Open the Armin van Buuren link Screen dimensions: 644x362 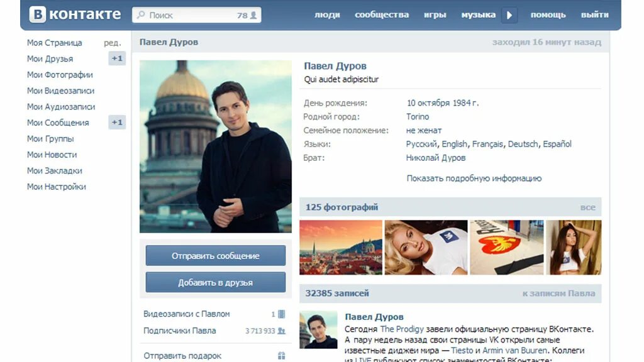pyautogui.click(x=514, y=351)
